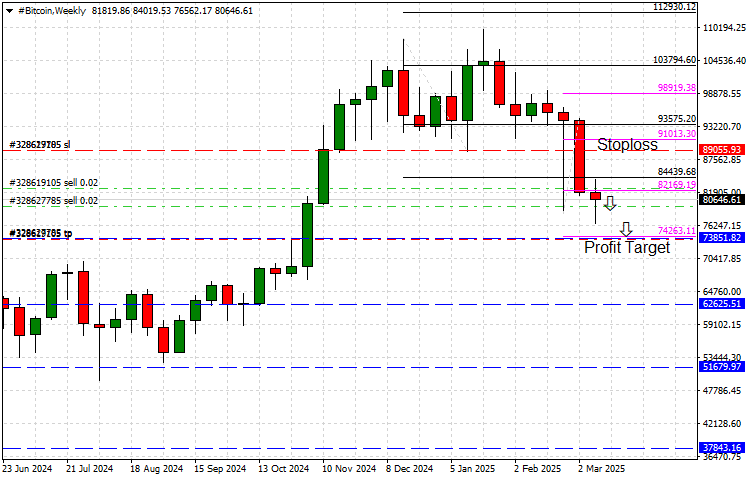Select the #Bitcoin,Weekly chart title
The width and height of the screenshot is (748, 480).
[x=52, y=10]
